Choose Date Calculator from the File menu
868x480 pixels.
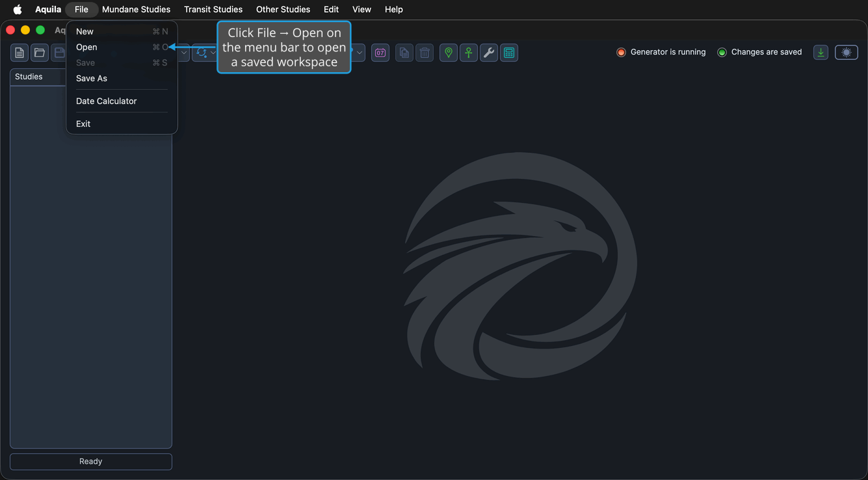click(x=122, y=101)
